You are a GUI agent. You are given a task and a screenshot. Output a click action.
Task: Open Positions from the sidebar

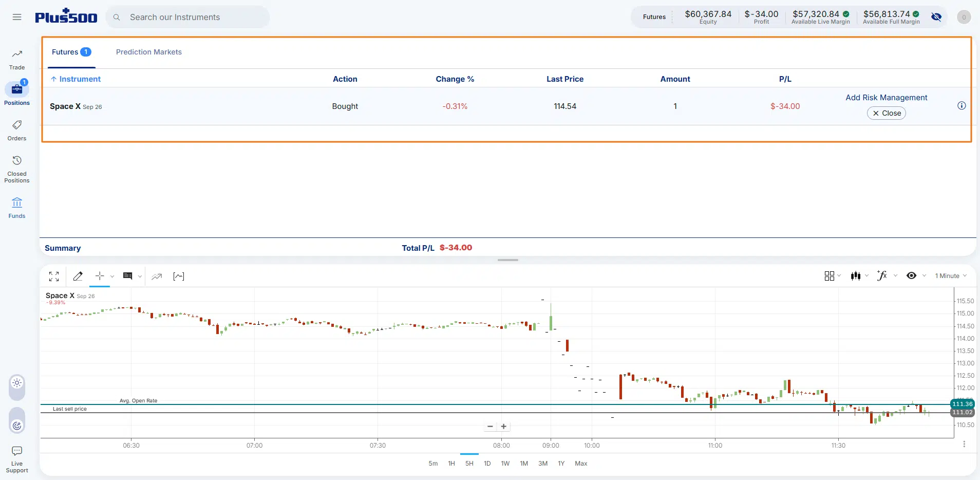(x=17, y=94)
